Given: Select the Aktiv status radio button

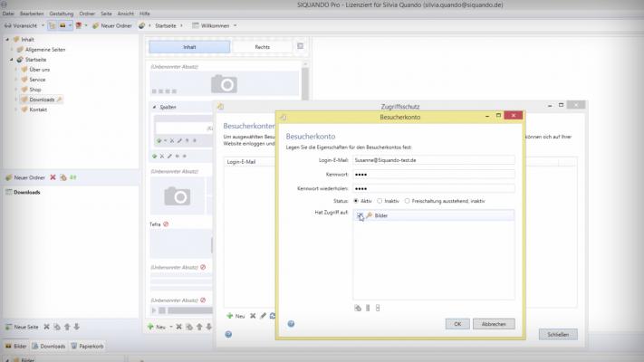Looking at the screenshot, I should pos(357,200).
